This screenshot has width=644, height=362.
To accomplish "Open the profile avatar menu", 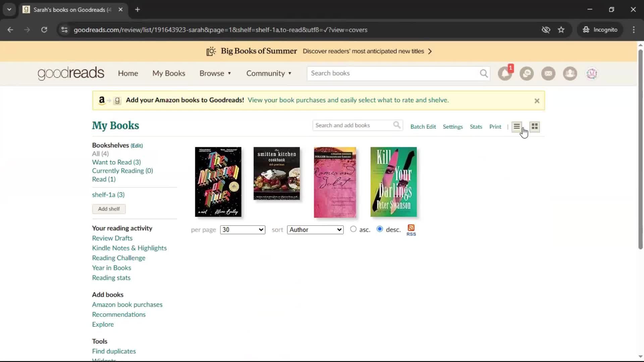I will coord(592,73).
